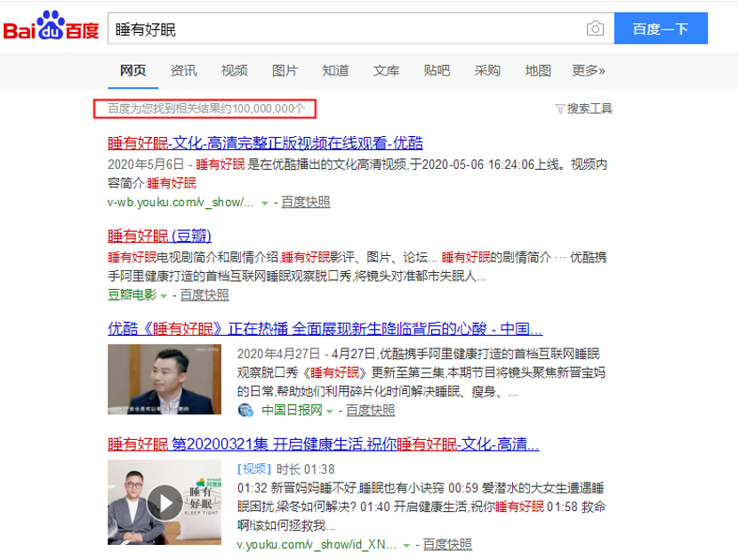Open the 图片 tab

tap(285, 70)
